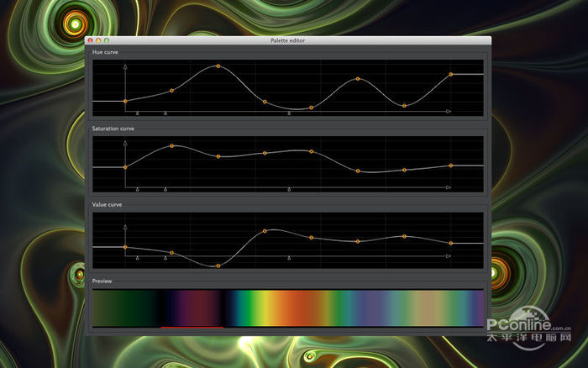Image resolution: width=588 pixels, height=368 pixels.
Task: Select the second control point on Value curve
Action: click(x=171, y=253)
